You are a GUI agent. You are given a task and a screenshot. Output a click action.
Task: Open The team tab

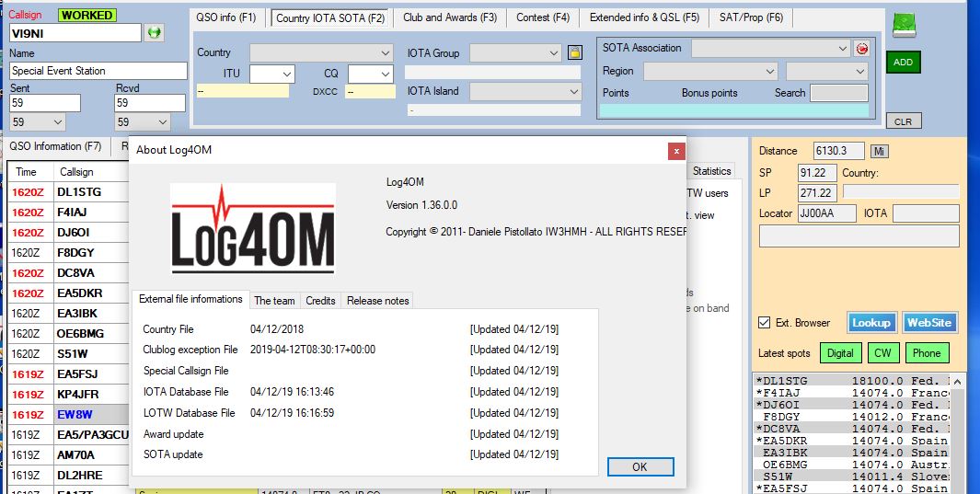pyautogui.click(x=274, y=301)
